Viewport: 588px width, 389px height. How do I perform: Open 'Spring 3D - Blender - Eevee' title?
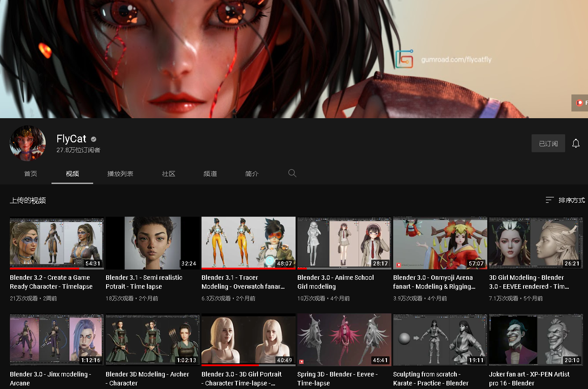(337, 378)
